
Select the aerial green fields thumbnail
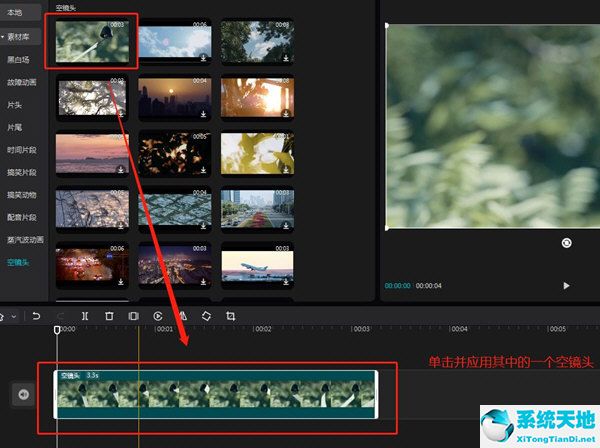[174, 210]
